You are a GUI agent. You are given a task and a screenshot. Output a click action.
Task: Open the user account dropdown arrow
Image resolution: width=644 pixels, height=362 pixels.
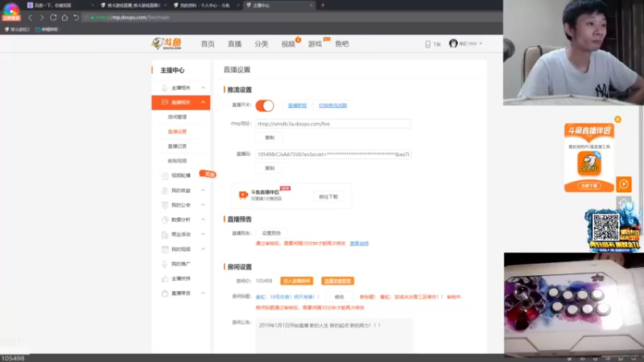pos(481,43)
